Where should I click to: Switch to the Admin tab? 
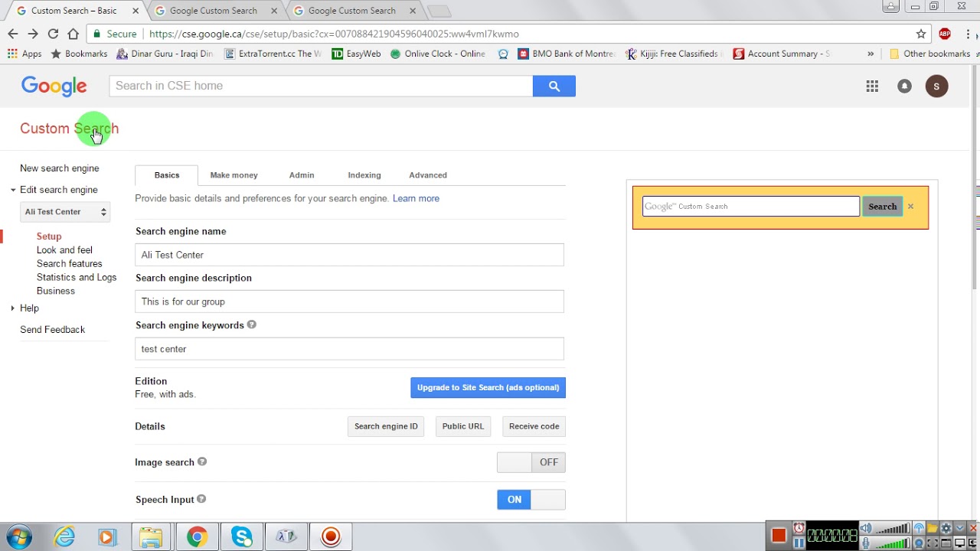click(x=302, y=175)
